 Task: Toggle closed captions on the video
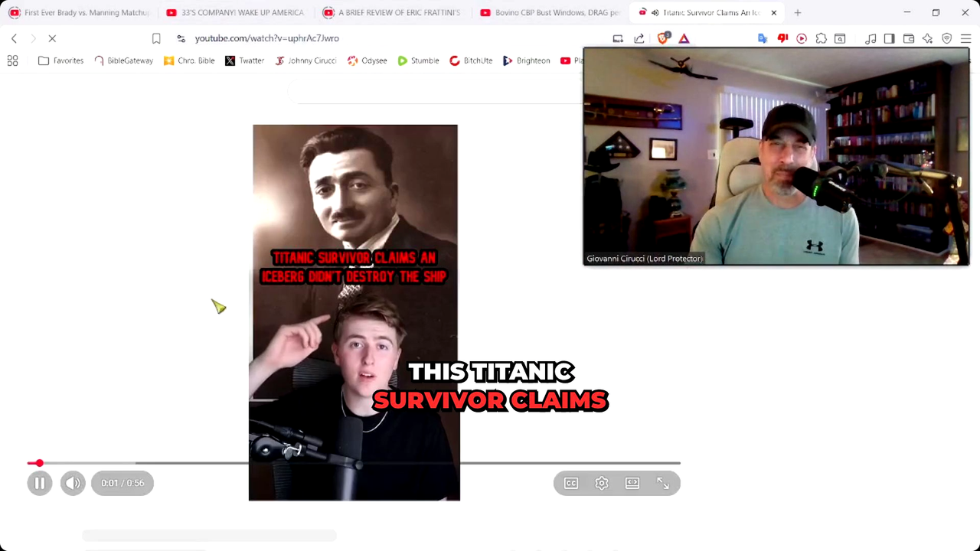pyautogui.click(x=571, y=483)
